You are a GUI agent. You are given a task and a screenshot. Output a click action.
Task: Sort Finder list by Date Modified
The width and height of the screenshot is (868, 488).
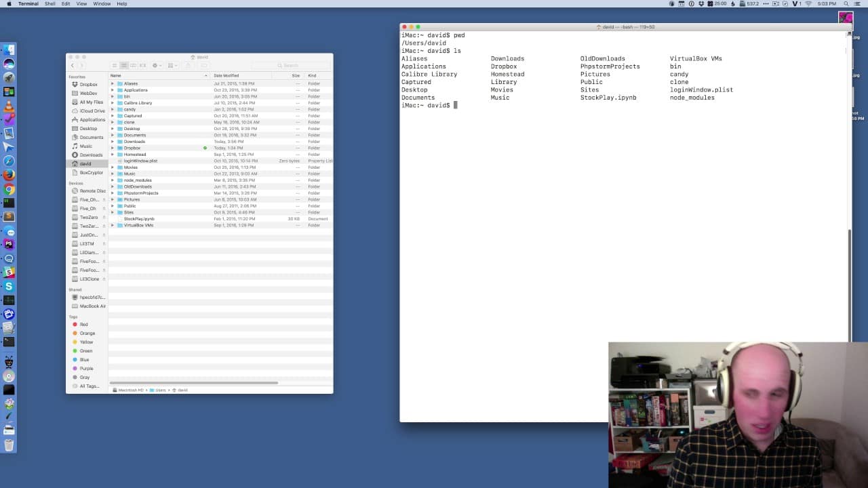(241, 75)
